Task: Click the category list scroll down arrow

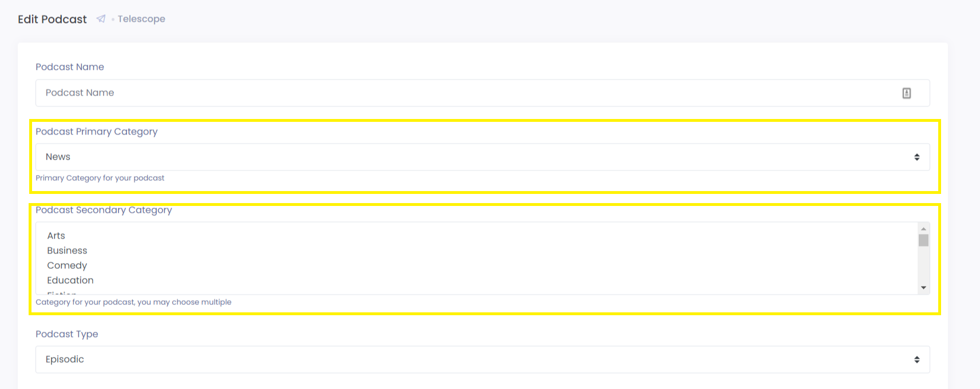Action: tap(923, 288)
